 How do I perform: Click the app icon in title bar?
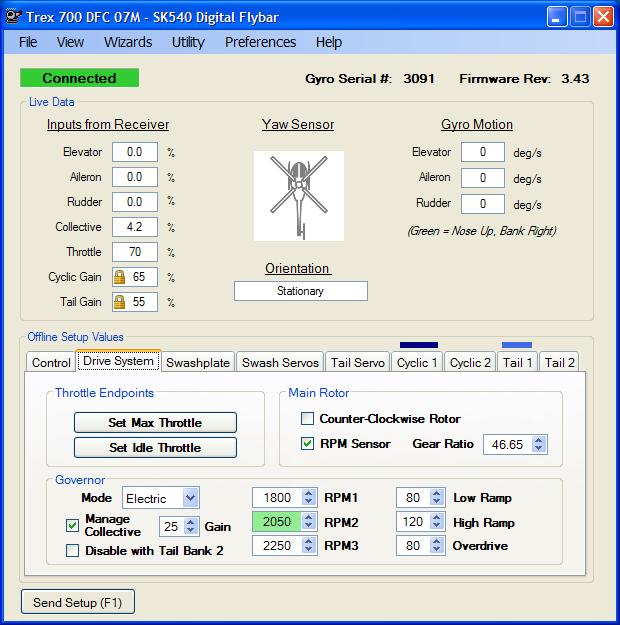pyautogui.click(x=11, y=15)
